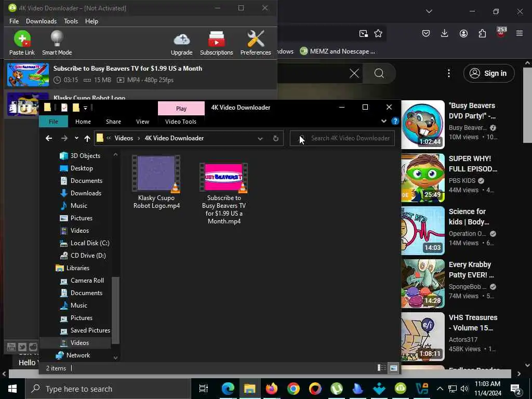Select Libraries in navigation pane

78,268
